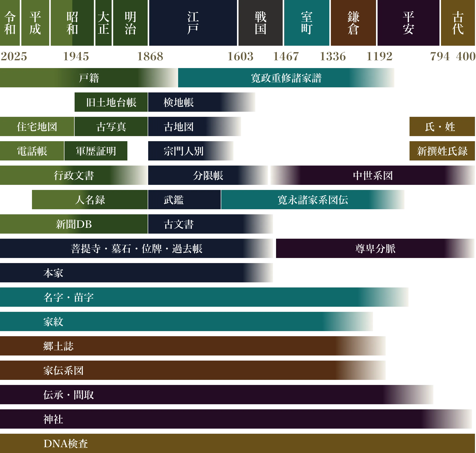Click the 宗門人別 bar
Image resolution: width=476 pixels, height=453 pixels.
pyautogui.click(x=191, y=151)
